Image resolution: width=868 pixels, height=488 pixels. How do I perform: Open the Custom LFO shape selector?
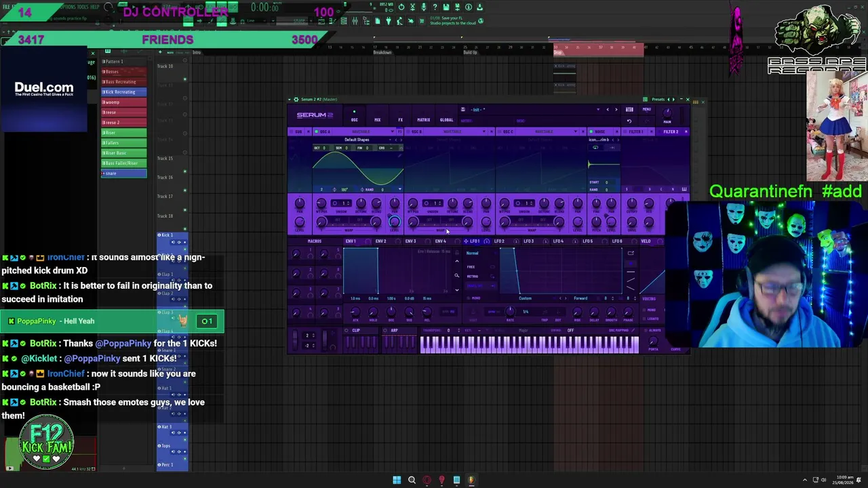coord(526,298)
